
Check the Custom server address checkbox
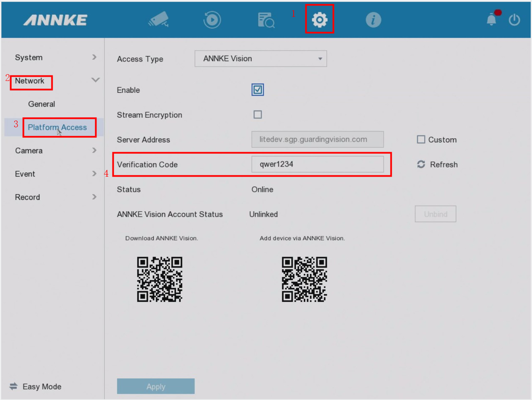click(421, 140)
